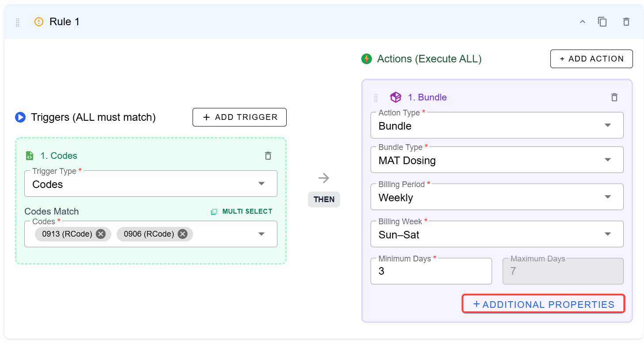Toggle Multi Select for codes
644x345 pixels.
click(x=242, y=211)
